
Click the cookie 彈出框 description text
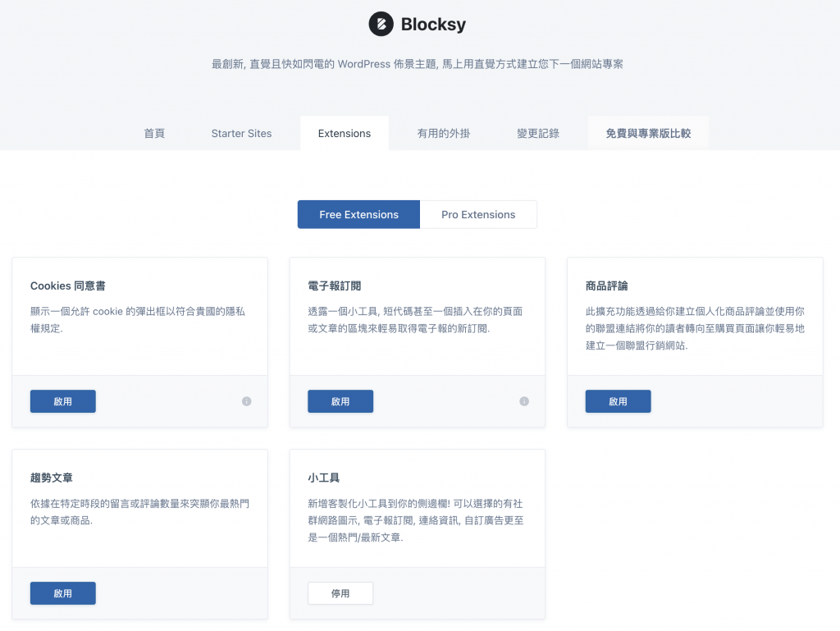click(x=138, y=320)
